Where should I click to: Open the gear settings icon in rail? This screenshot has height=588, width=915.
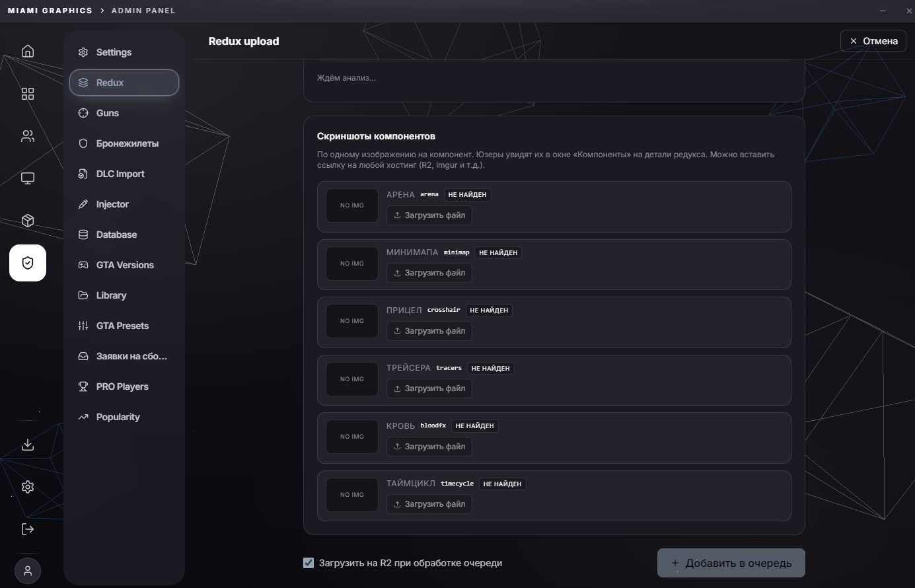click(x=28, y=487)
